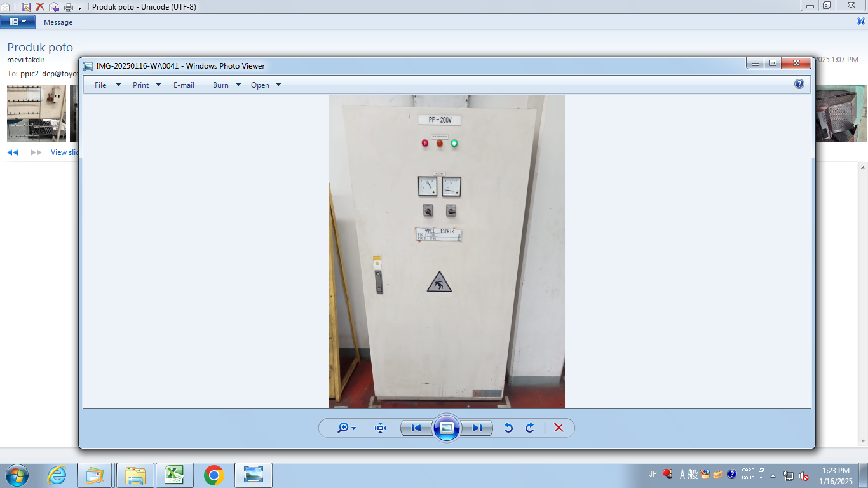Click the View slide show link
Image resolution: width=868 pixels, height=488 pixels.
(65, 152)
